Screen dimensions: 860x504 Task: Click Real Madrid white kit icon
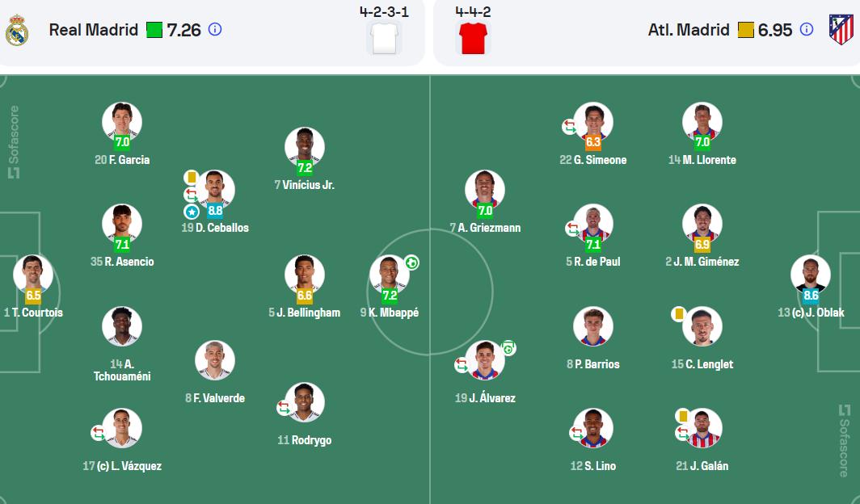pyautogui.click(x=384, y=38)
